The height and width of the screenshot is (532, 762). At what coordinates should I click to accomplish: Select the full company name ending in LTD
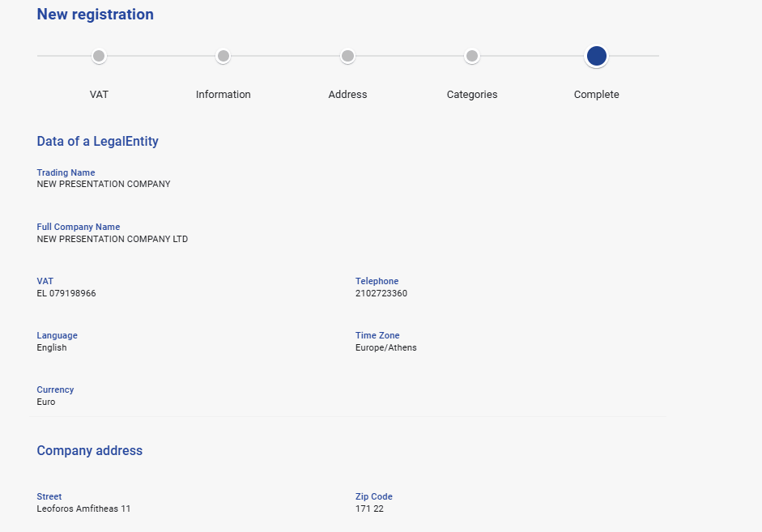(x=112, y=240)
